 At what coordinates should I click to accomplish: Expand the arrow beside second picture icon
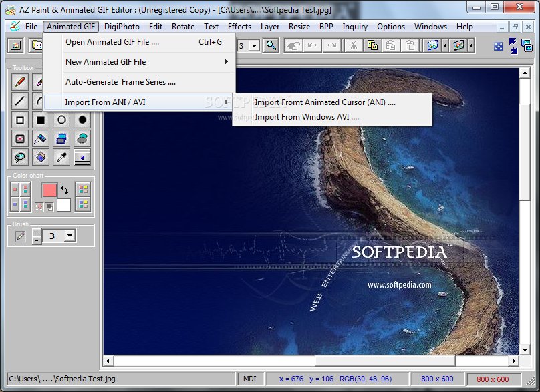470,45
